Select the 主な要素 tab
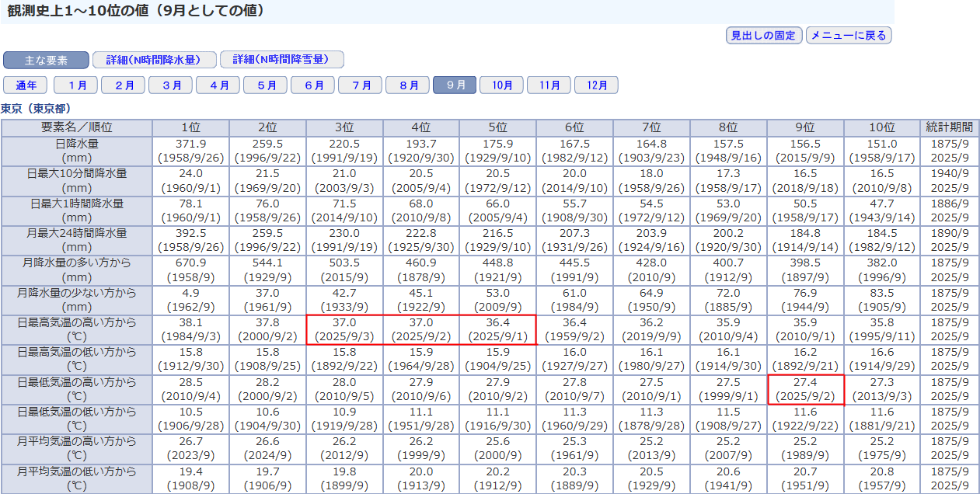Image resolution: width=980 pixels, height=494 pixels. (46, 60)
